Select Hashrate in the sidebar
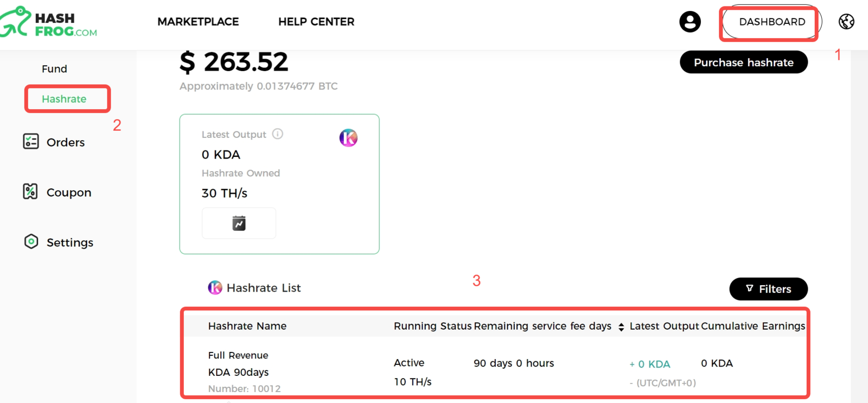868x403 pixels. coord(64,99)
